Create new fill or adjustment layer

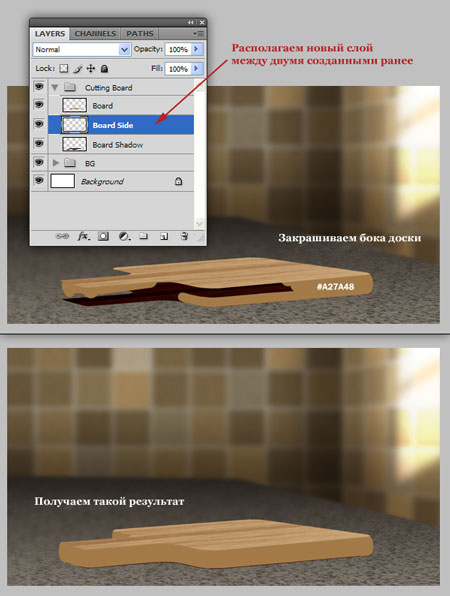coord(124,236)
